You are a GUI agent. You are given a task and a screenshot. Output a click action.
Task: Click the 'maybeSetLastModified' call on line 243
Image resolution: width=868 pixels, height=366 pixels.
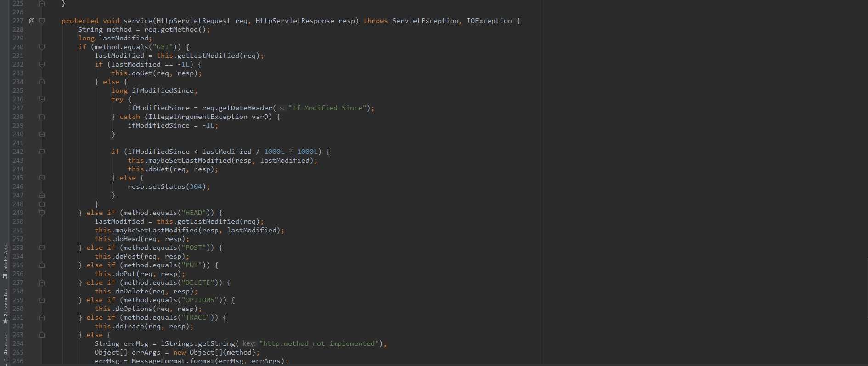click(189, 160)
